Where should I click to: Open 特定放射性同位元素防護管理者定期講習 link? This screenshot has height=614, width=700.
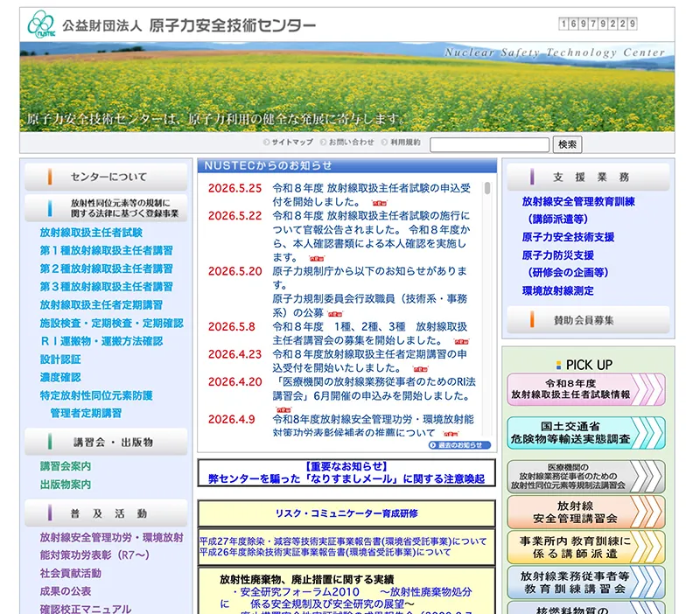coord(96,404)
